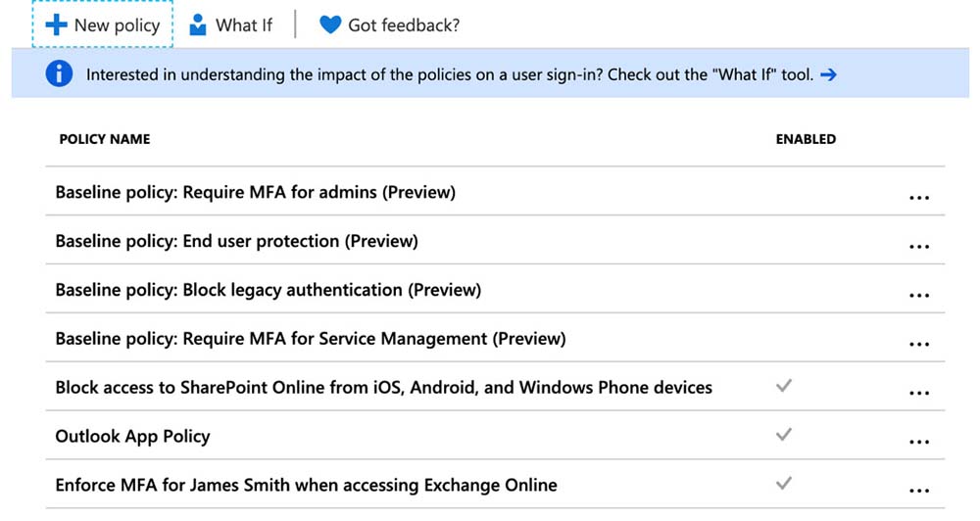Sort by the Policy Name column header
980x521 pixels.
point(105,139)
